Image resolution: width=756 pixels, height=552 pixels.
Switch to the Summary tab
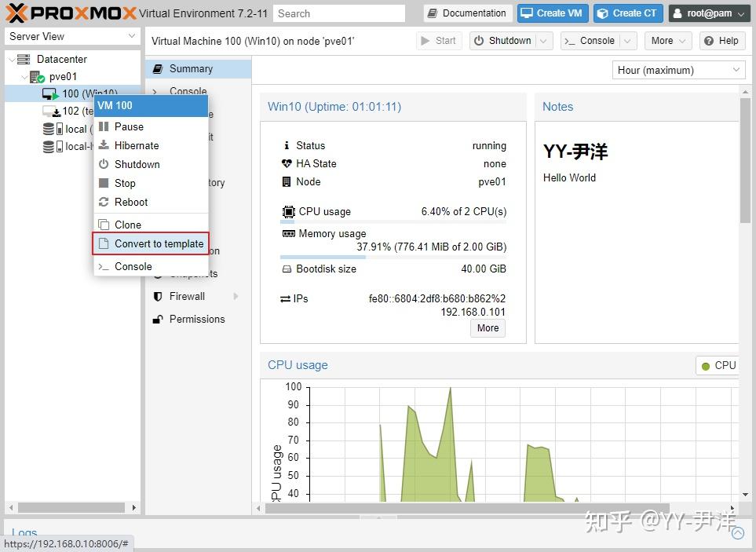(x=198, y=69)
